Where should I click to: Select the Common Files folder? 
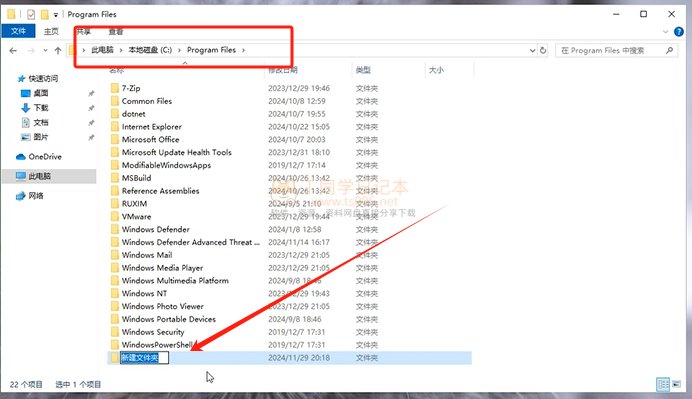147,101
